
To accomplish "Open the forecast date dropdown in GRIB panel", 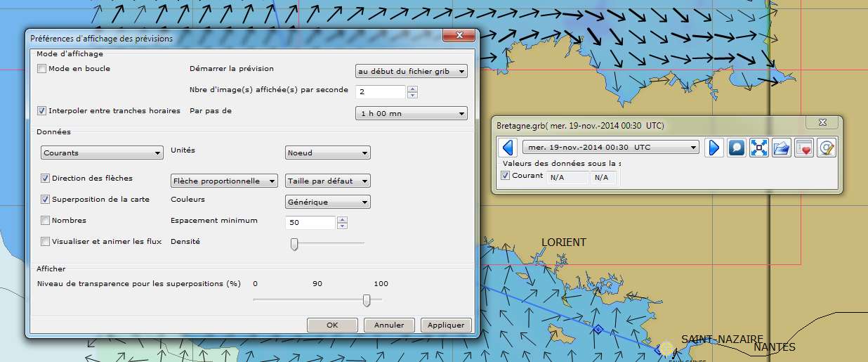I will pos(611,148).
